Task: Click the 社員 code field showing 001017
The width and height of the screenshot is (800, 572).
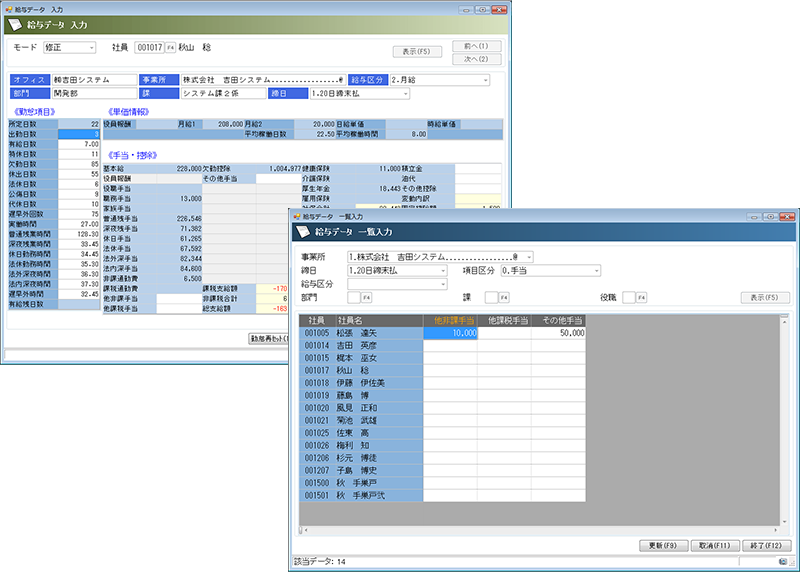Action: click(x=148, y=47)
